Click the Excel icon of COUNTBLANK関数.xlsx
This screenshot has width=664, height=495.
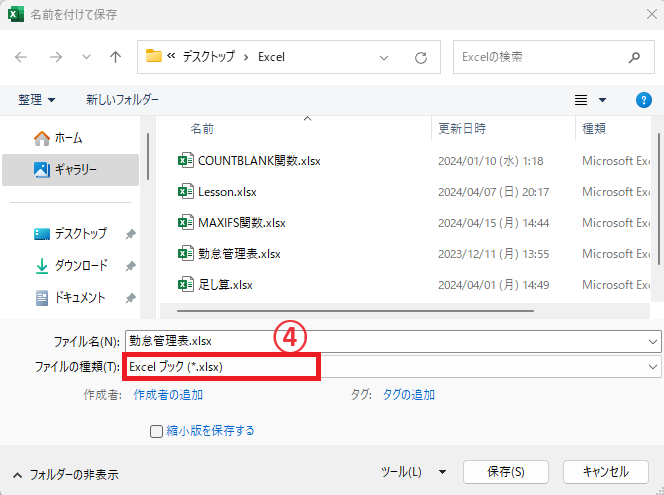185,160
